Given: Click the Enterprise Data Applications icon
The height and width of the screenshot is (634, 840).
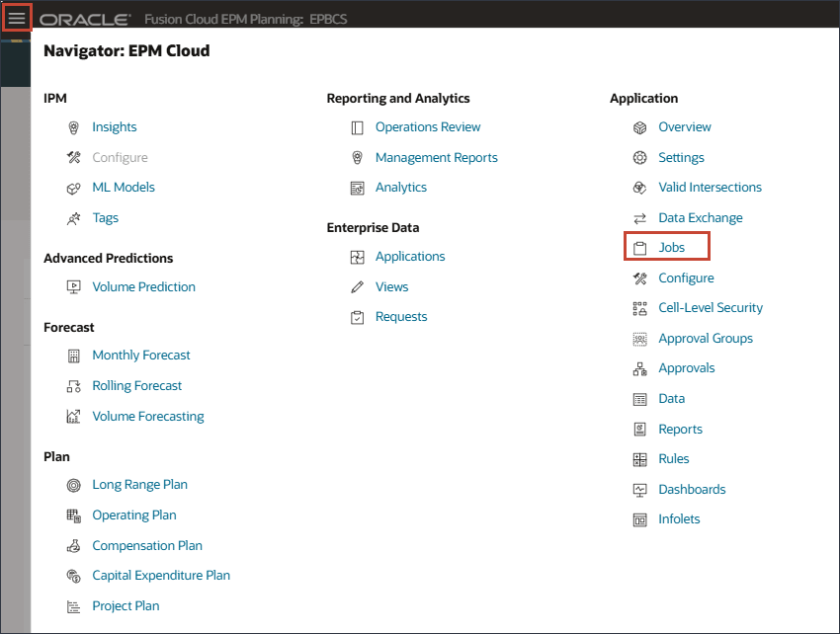Looking at the screenshot, I should [357, 257].
